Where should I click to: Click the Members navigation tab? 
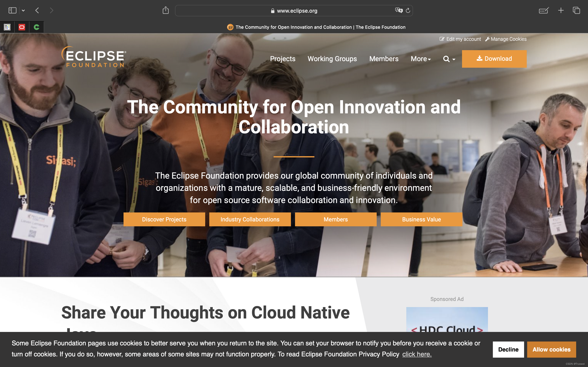pyautogui.click(x=384, y=59)
